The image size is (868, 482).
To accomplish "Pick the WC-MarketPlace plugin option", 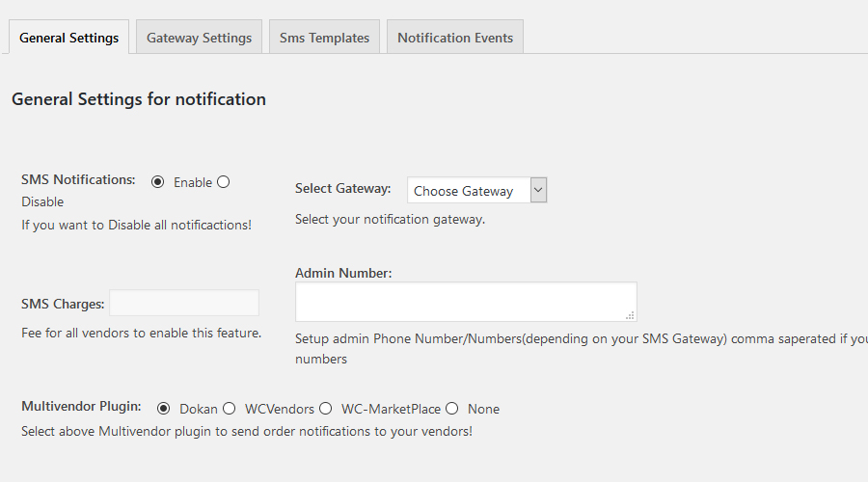I will (x=326, y=408).
